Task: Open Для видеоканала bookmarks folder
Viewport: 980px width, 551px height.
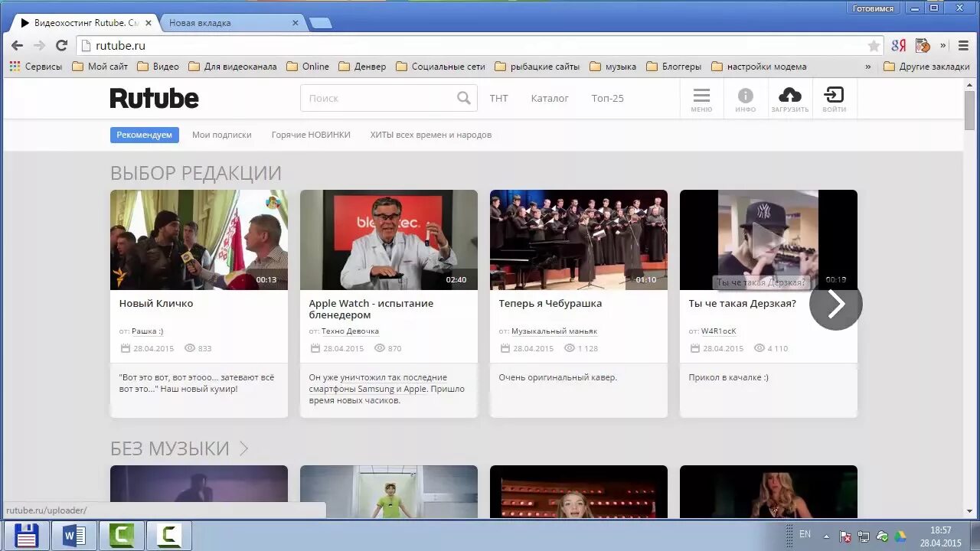Action: click(233, 67)
